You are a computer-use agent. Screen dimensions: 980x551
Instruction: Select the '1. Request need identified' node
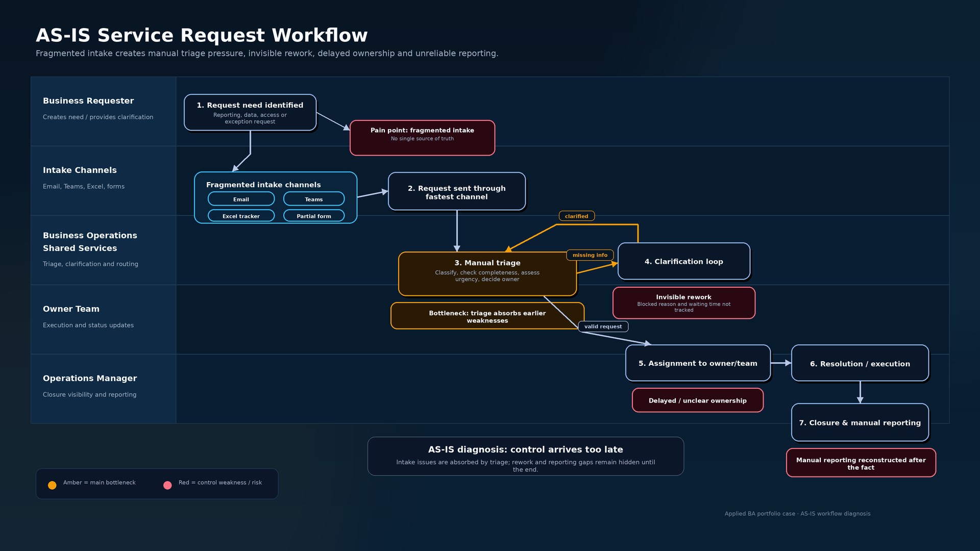point(250,112)
